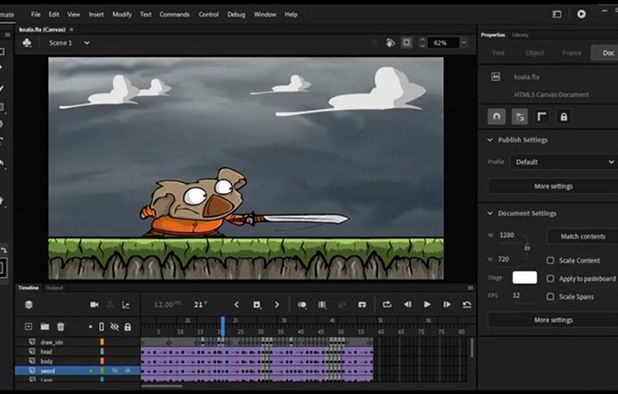Hide all layers with the eye icon
618x394 pixels.
(115, 327)
